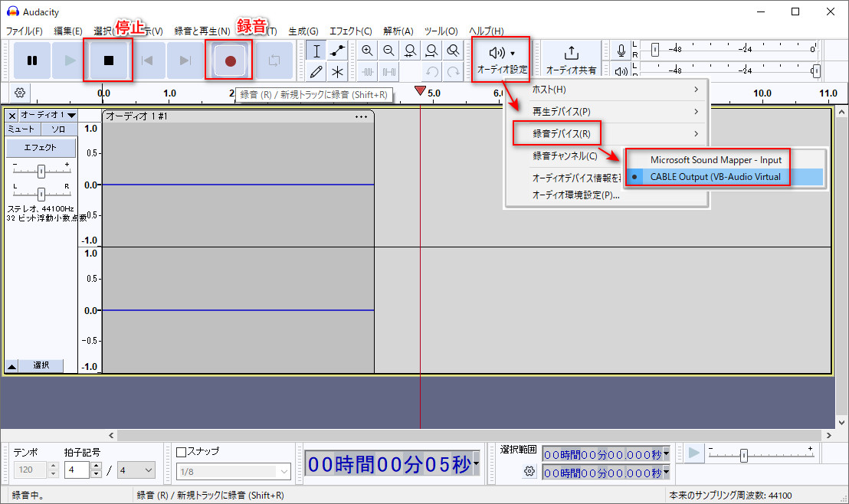Screen dimensions: 849x504
Task: Adjust the track pan L/R slider
Action: tap(41, 193)
